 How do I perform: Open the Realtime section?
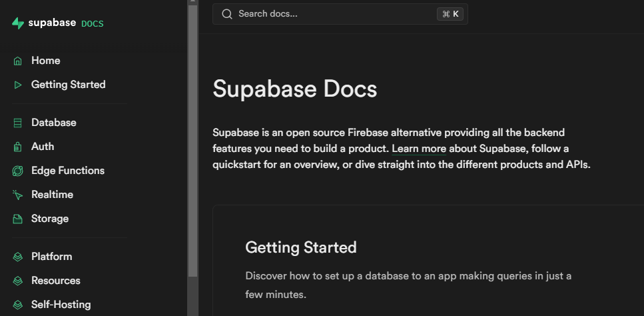pyautogui.click(x=52, y=195)
